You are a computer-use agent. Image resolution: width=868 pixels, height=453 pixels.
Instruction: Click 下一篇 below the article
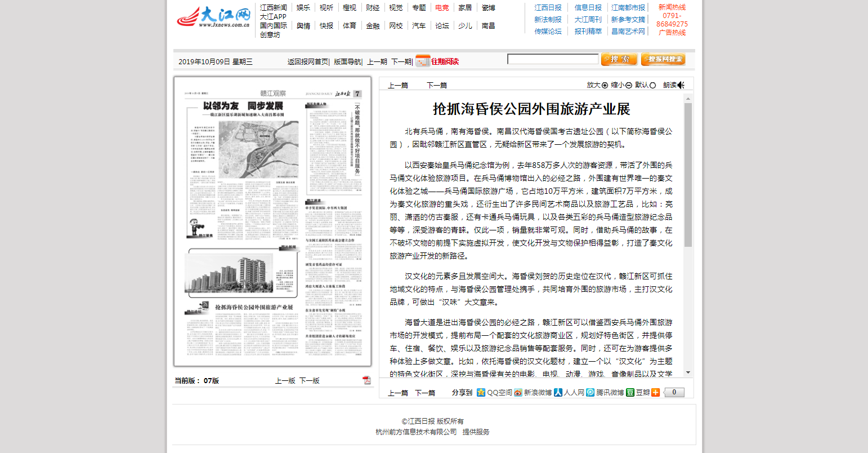pos(425,393)
